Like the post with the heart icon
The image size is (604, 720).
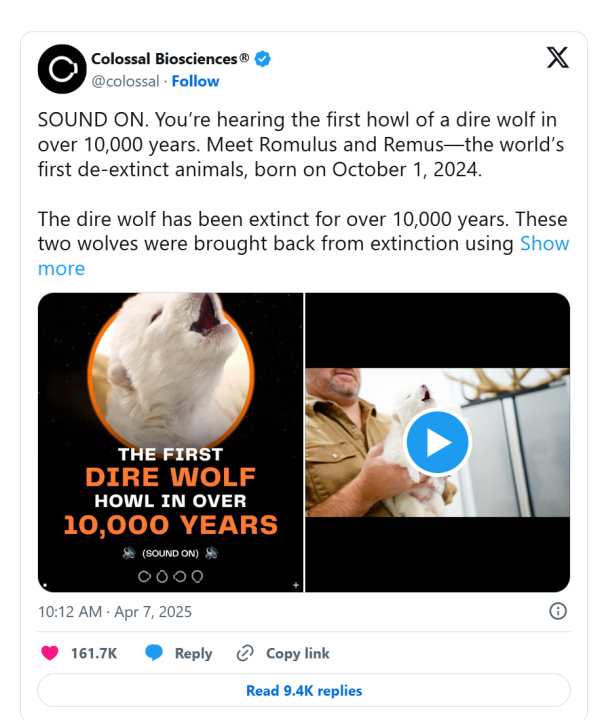49,653
